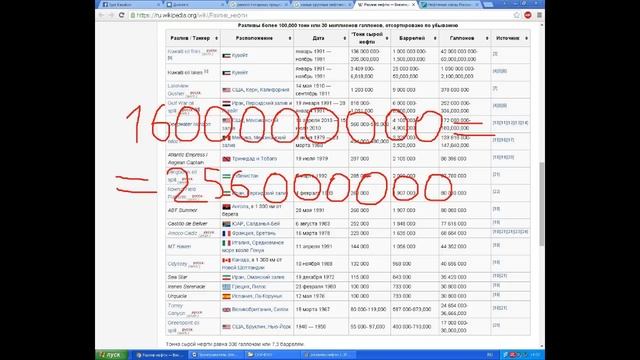Open Франция, Бретань location link

(x=254, y=233)
